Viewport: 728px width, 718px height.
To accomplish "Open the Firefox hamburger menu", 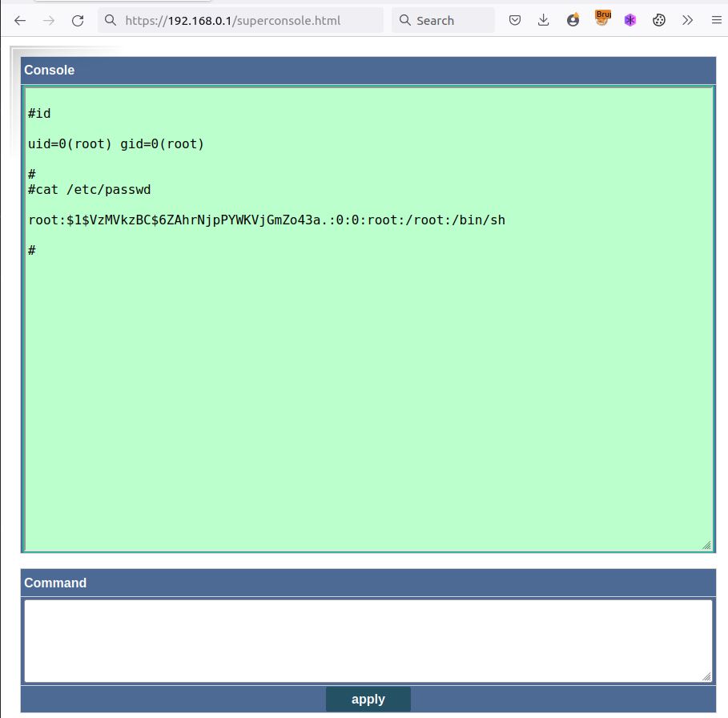I will (x=716, y=21).
